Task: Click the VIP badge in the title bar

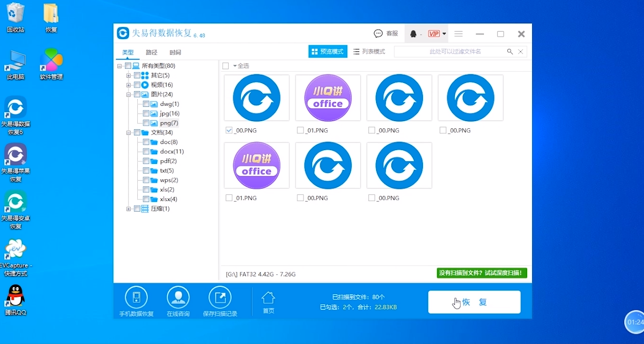Action: 435,33
